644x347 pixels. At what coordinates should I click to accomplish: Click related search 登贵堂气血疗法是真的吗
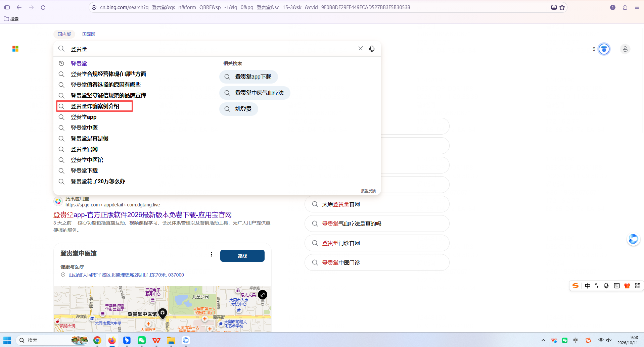[377, 224]
